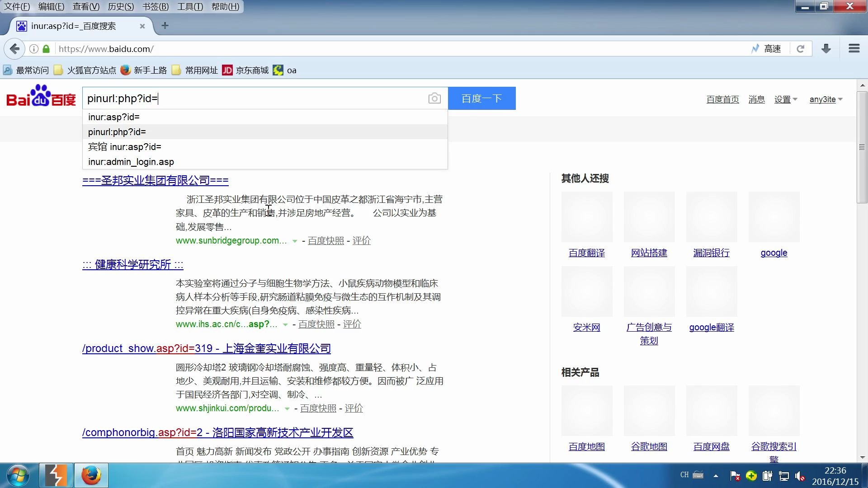Click thumbnail above google link
868x488 pixels.
click(x=774, y=217)
